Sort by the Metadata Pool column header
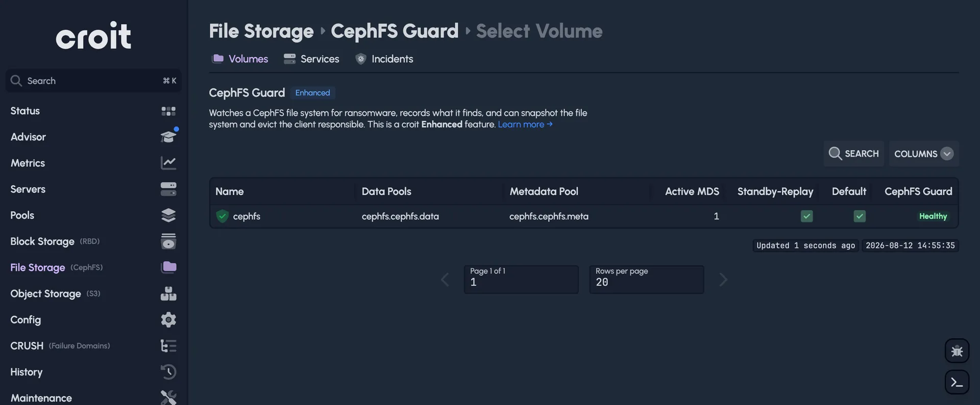 tap(544, 192)
